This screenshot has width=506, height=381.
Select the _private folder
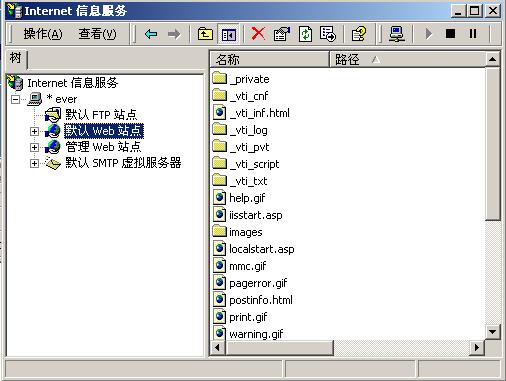click(249, 79)
